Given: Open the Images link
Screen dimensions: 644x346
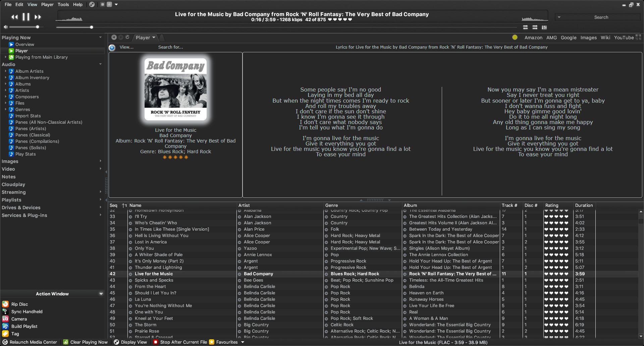Looking at the screenshot, I should pos(589,38).
